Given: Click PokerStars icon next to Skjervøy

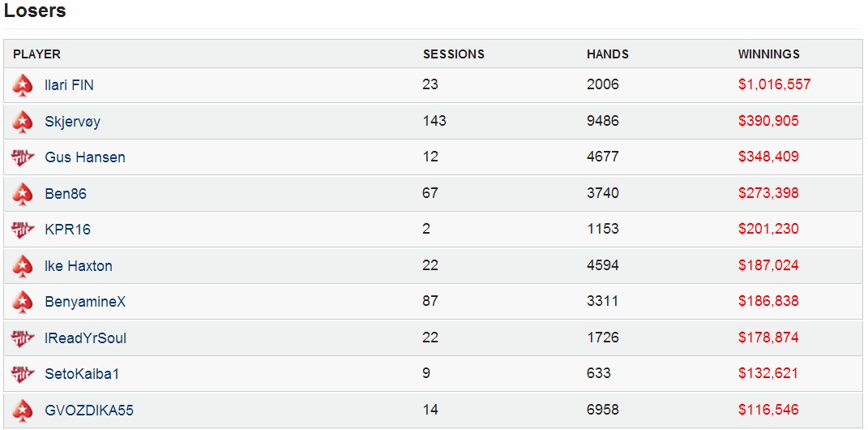Looking at the screenshot, I should click(23, 122).
